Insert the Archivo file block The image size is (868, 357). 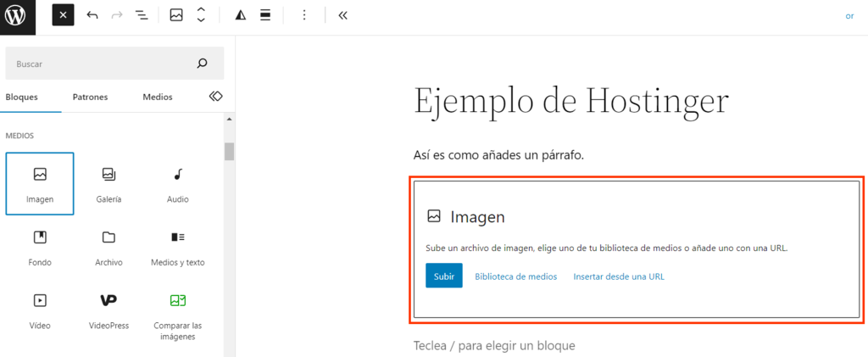[108, 247]
